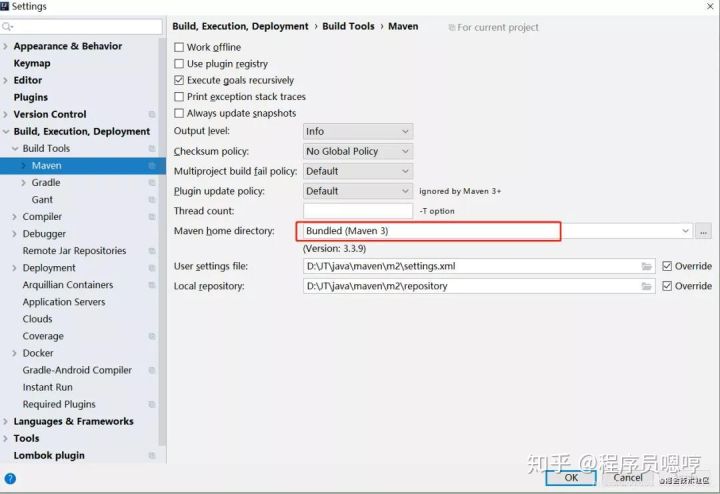Click search magnifier icon in settings search
The width and height of the screenshot is (720, 494).
(x=7, y=27)
